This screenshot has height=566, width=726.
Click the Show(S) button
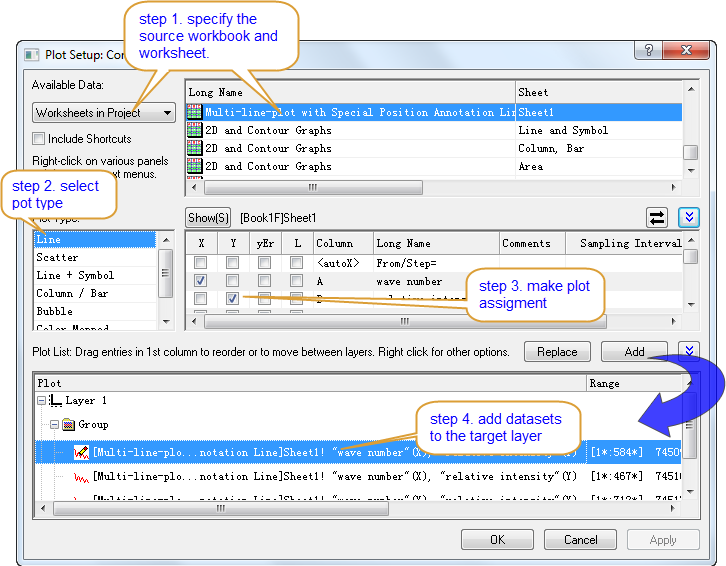click(x=208, y=218)
